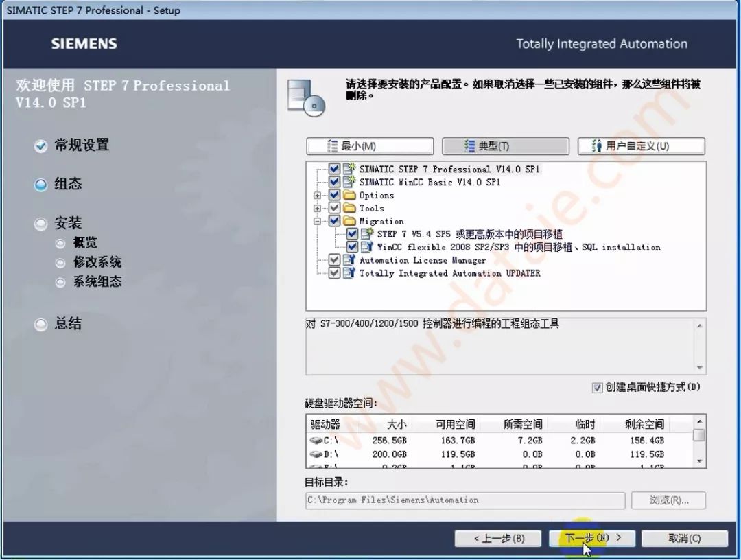Screen dimensions: 741x560
Task: Click the WinCC flexible 2008 migration icon
Action: tap(367, 246)
